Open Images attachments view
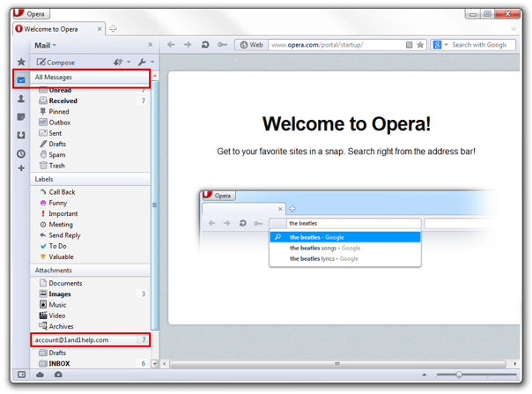Screen dimensions: 532x394 90,294
